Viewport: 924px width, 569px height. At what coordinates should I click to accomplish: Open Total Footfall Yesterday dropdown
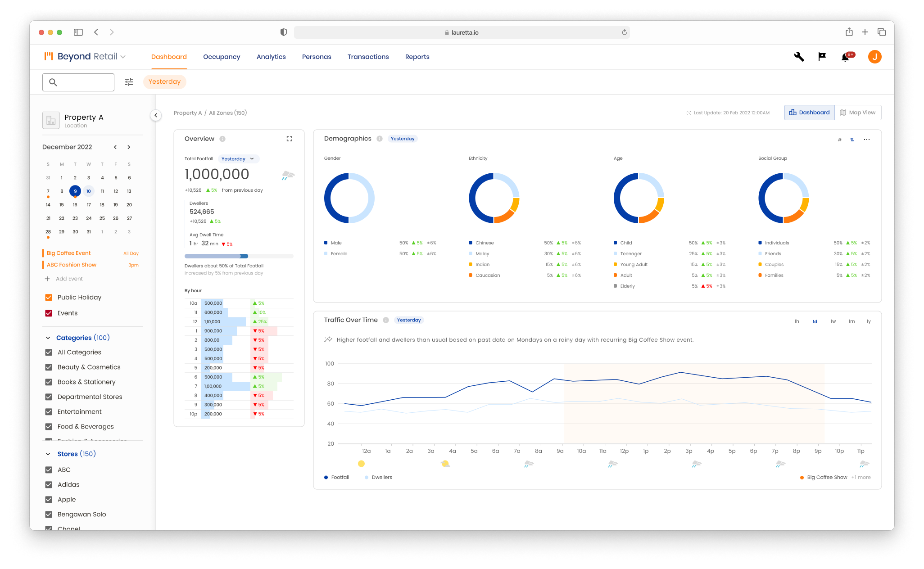238,159
